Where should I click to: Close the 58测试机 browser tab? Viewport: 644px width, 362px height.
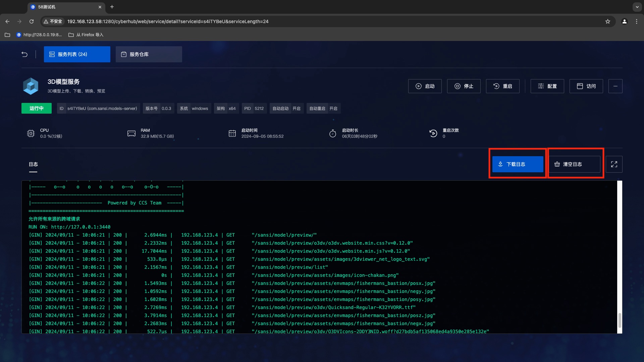[100, 7]
